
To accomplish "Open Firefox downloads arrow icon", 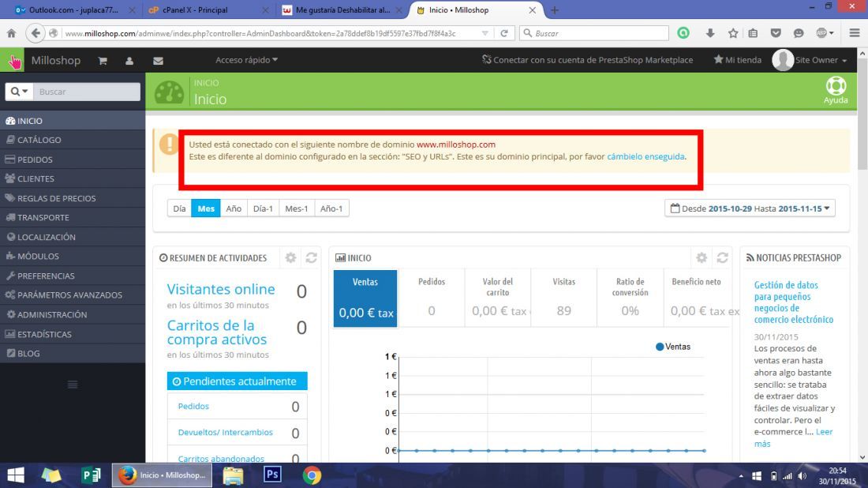I will 709,33.
